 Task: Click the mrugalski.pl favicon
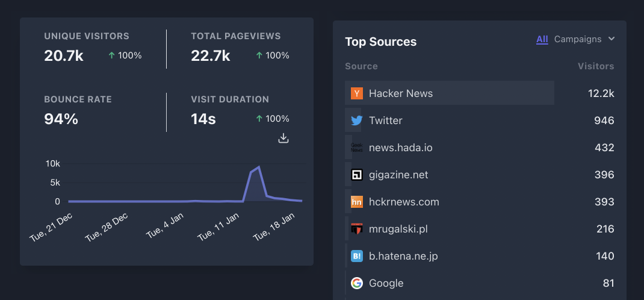357,229
